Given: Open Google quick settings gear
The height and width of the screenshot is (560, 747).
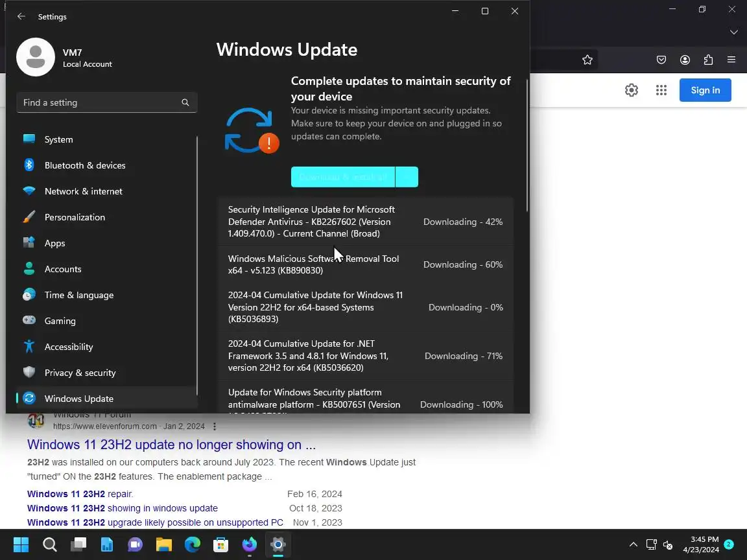Looking at the screenshot, I should pos(631,90).
